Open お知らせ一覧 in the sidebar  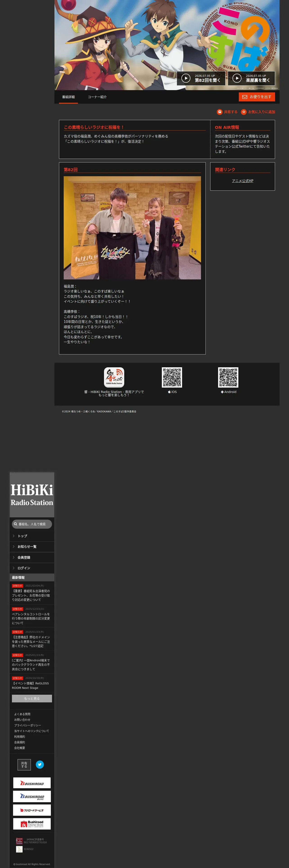(32, 546)
